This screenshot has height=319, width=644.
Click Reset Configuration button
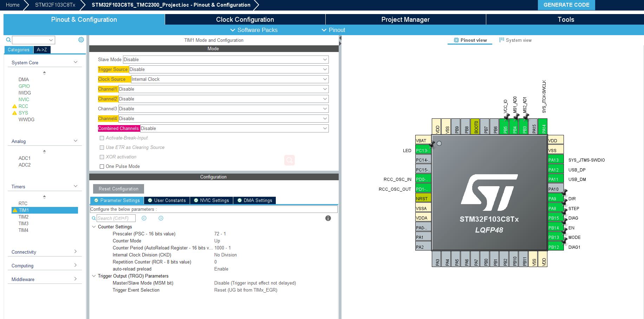pyautogui.click(x=118, y=189)
